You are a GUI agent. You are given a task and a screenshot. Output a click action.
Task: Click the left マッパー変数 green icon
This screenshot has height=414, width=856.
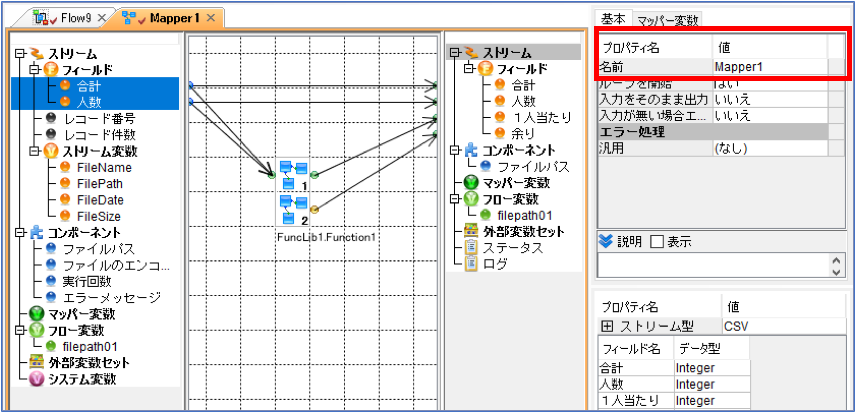coord(36,314)
